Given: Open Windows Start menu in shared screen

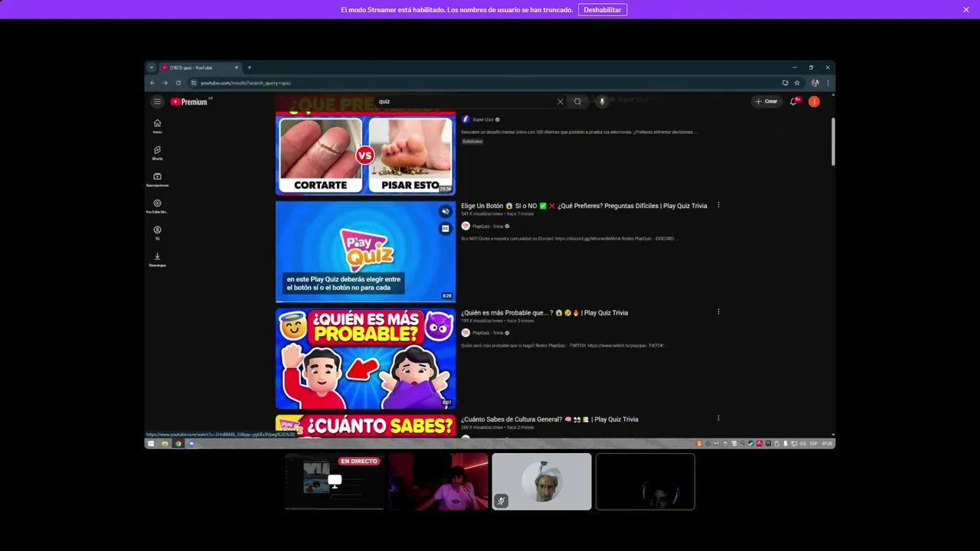Looking at the screenshot, I should click(151, 444).
